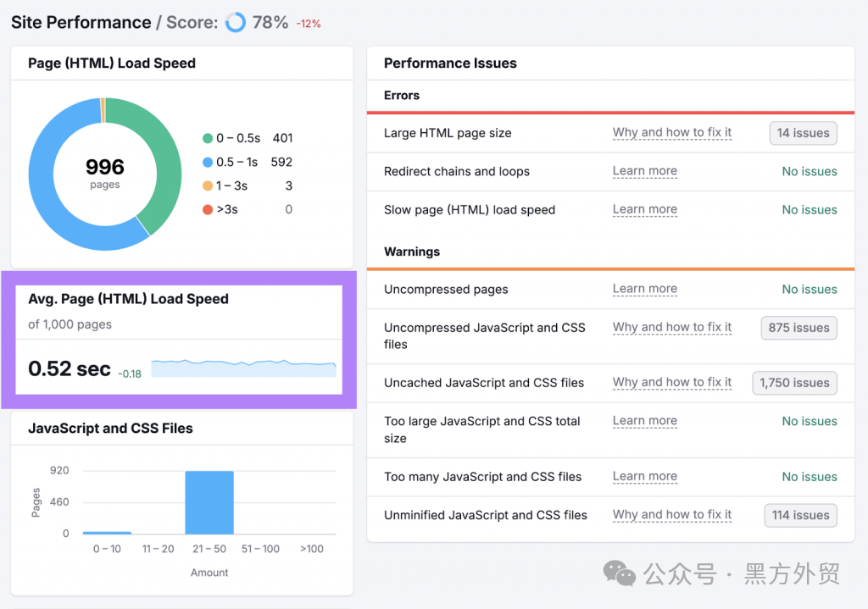This screenshot has width=868, height=609.
Task: Click the 'Warnings' section heading
Action: click(412, 252)
